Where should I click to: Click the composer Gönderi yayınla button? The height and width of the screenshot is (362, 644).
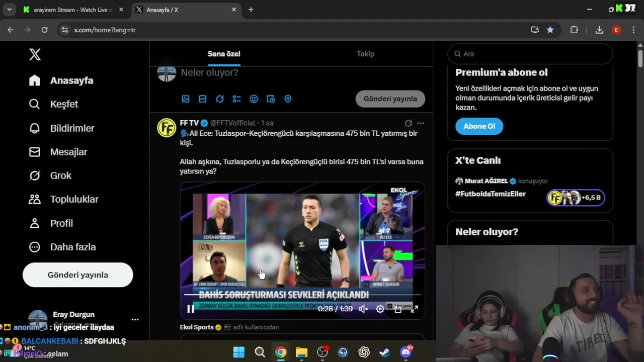click(390, 99)
